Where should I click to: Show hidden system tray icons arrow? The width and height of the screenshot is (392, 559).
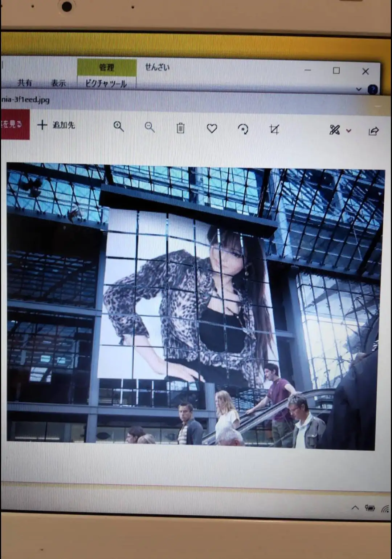tap(355, 508)
